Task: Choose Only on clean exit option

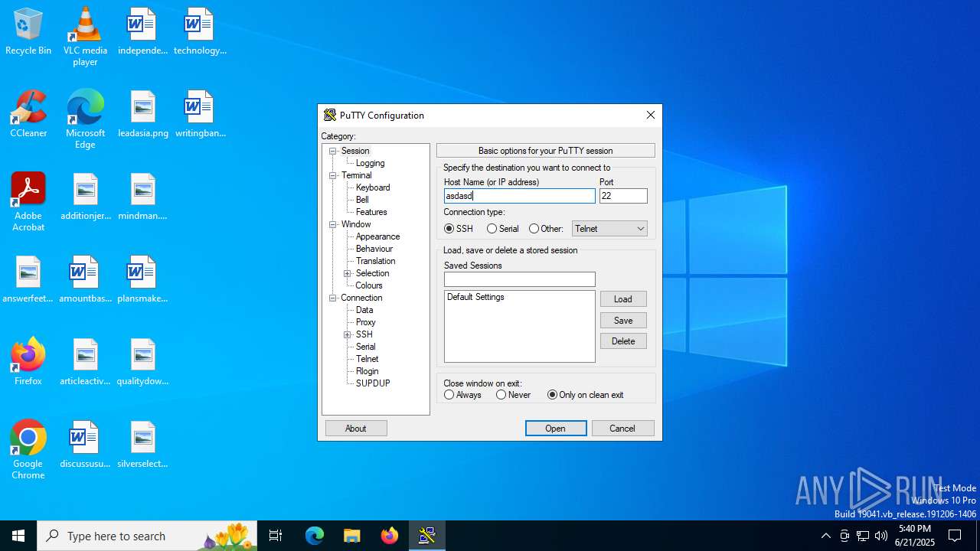Action: click(x=586, y=395)
